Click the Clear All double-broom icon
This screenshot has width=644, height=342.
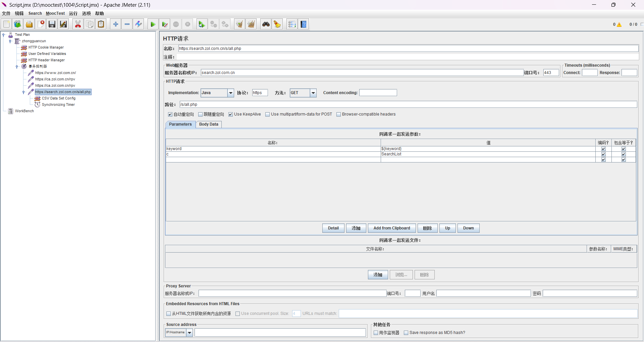pyautogui.click(x=251, y=24)
